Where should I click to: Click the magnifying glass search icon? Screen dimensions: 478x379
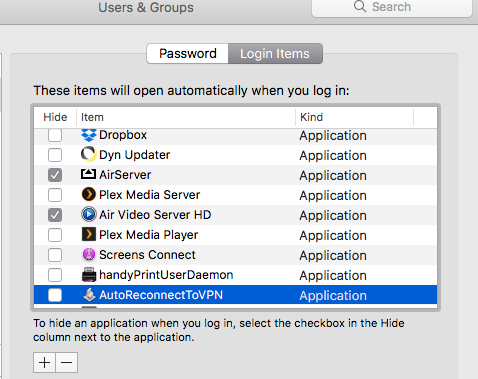(x=360, y=6)
